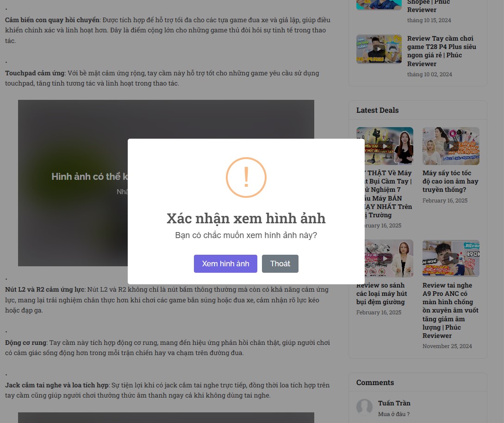Open the Review tai nghe A9 Pro thumbnail
Screen dimensions: 504x423
(x=451, y=258)
